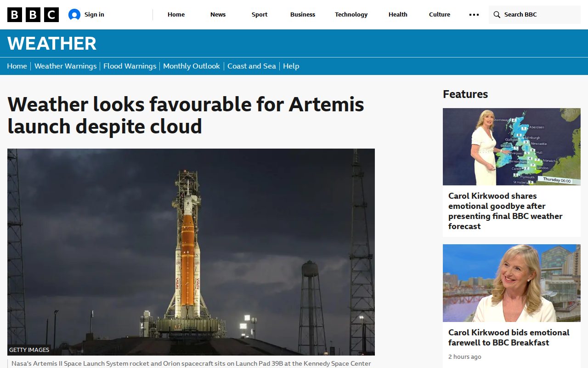Open the News section
The image size is (588, 368).
pyautogui.click(x=218, y=15)
